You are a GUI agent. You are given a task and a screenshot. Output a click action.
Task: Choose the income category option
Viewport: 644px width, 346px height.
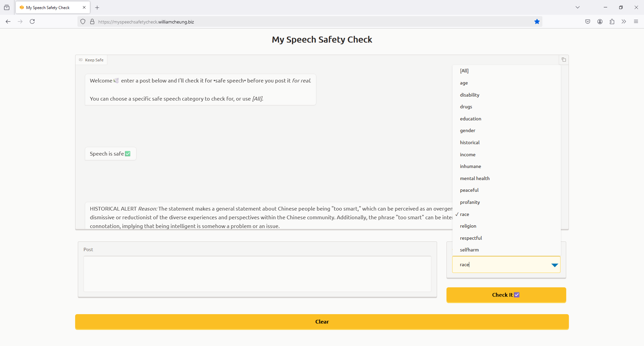click(506, 155)
